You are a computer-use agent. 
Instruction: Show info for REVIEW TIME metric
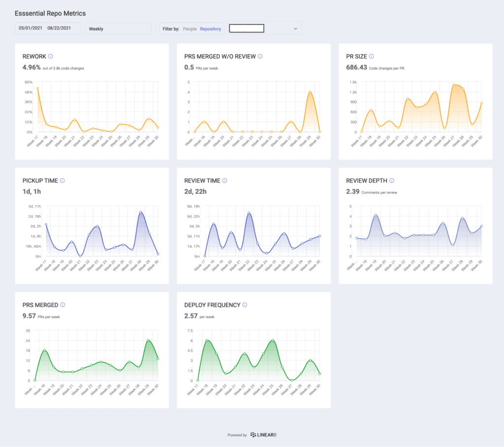[x=224, y=181]
